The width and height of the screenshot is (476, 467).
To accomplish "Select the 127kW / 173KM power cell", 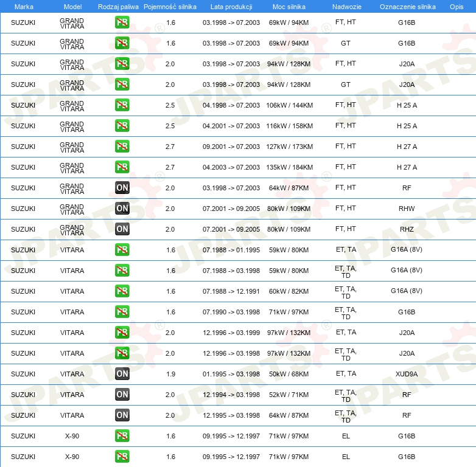I will pos(289,147).
